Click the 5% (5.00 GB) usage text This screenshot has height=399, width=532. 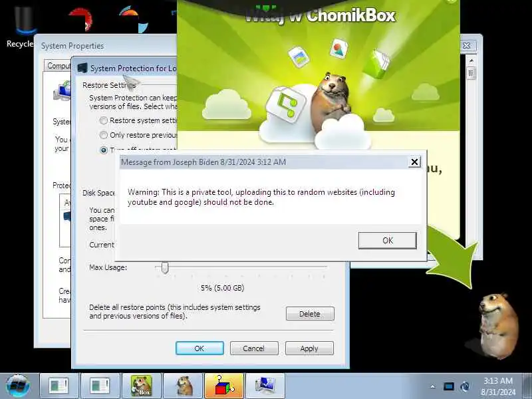click(x=222, y=288)
